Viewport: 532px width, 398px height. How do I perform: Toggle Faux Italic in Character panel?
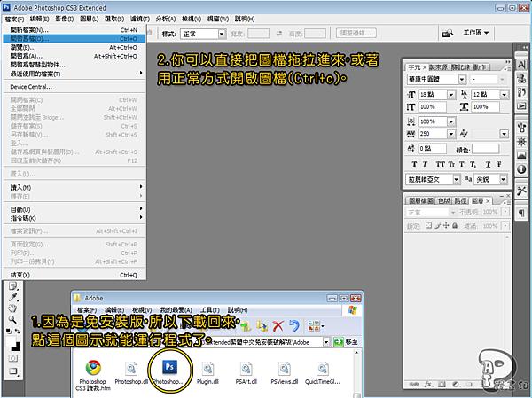point(425,164)
